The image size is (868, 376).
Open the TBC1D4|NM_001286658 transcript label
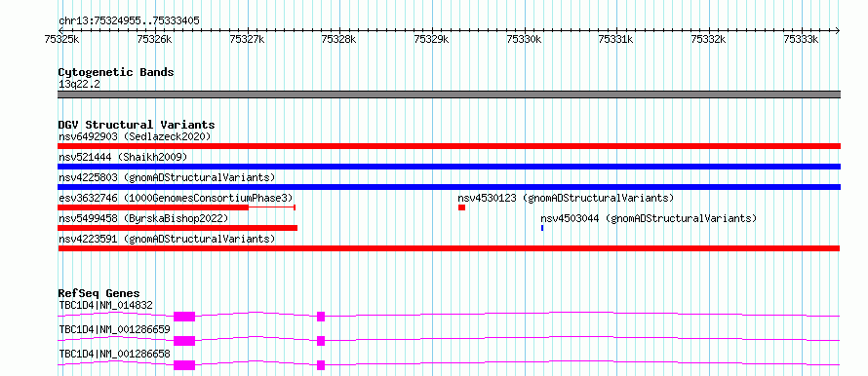pos(114,354)
